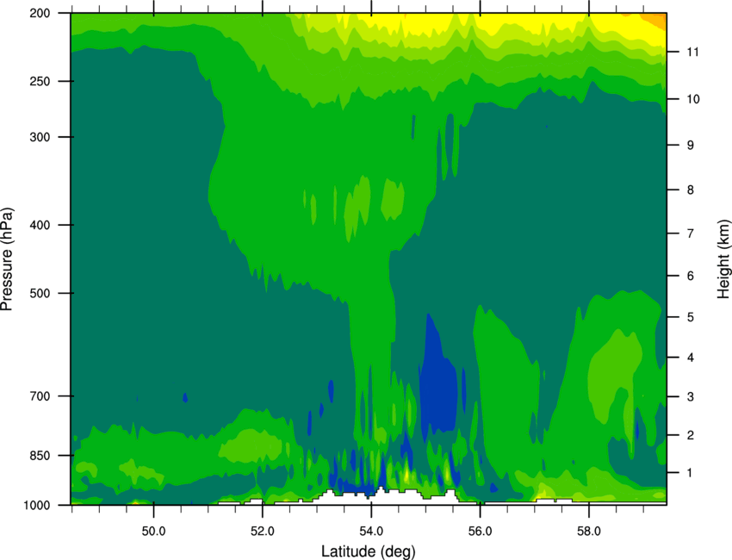Click the 'Height (km)' axis title
Image resolution: width=732 pixels, height=560 pixels.
point(723,259)
